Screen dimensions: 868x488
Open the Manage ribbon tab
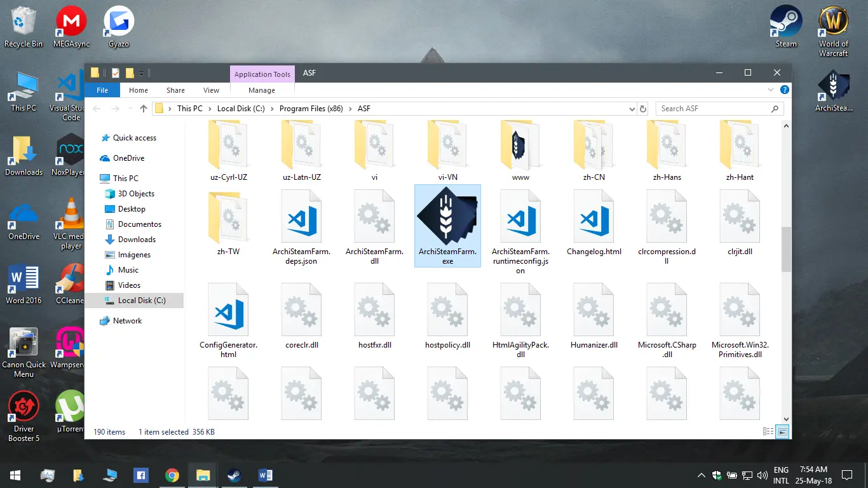pos(262,90)
